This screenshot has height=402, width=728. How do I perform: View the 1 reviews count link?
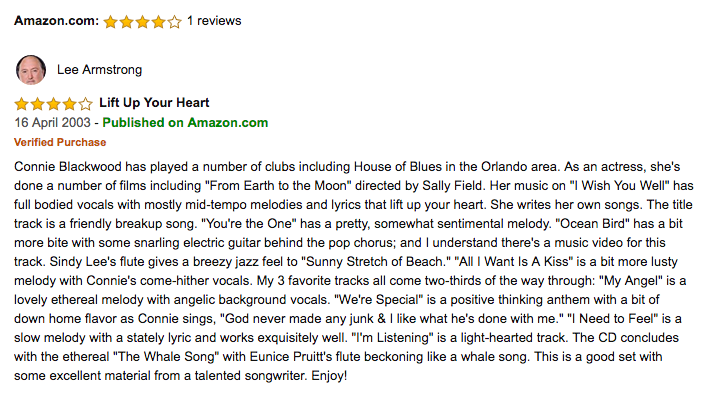[x=214, y=21]
